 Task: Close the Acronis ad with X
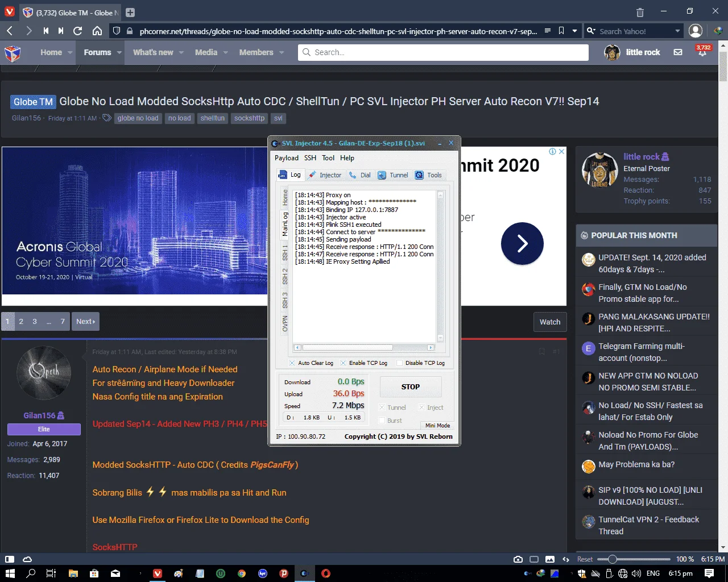tap(561, 152)
